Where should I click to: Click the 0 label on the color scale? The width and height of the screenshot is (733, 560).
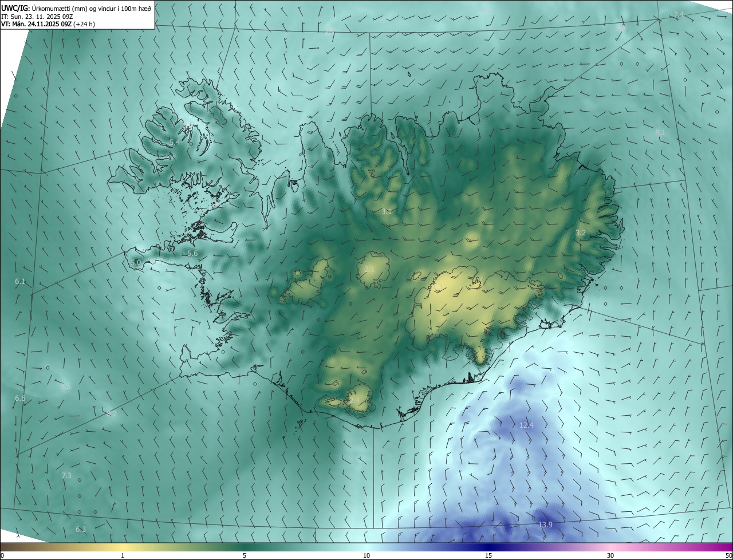tap(2, 555)
